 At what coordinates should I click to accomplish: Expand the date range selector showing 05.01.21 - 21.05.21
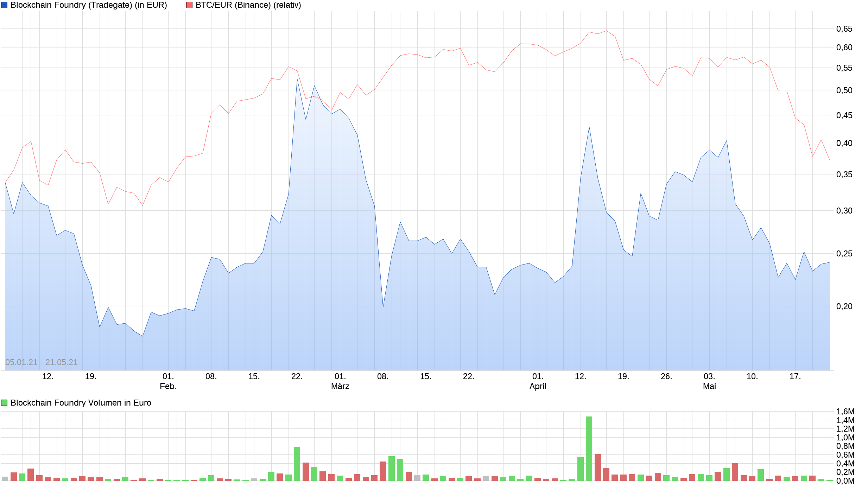click(x=40, y=362)
